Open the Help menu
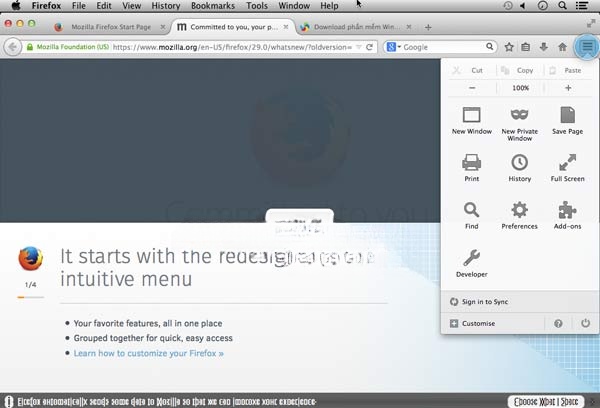Viewport: 600px width, 408px height. click(329, 6)
